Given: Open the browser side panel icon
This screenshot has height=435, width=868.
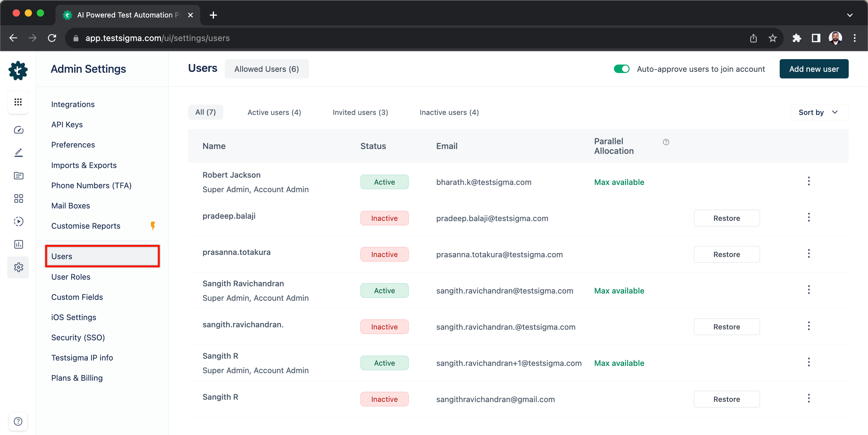Looking at the screenshot, I should click(816, 38).
